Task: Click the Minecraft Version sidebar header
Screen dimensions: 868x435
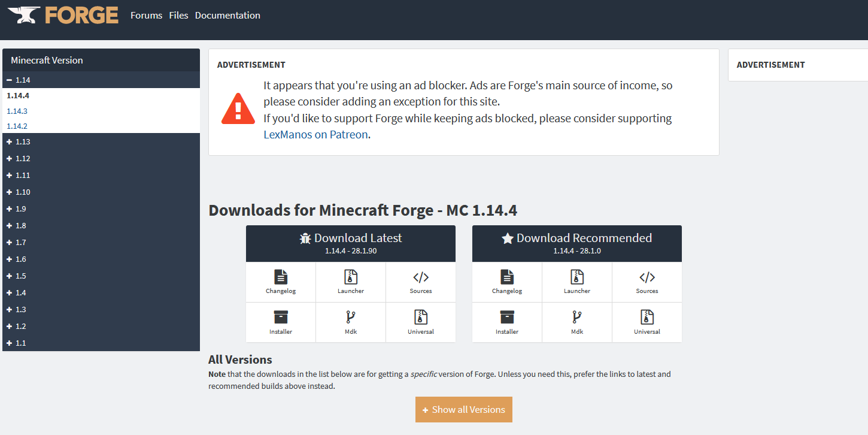Action: pyautogui.click(x=101, y=60)
